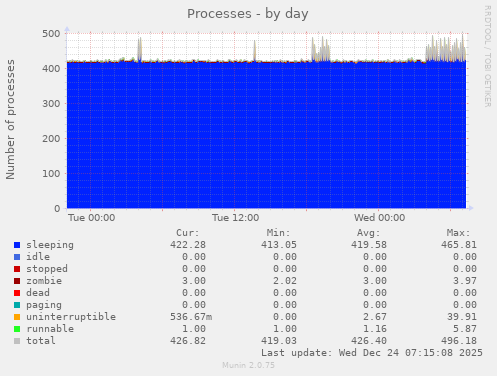Click the 'paging' legend label
The width and height of the screenshot is (497, 376).
[44, 305]
